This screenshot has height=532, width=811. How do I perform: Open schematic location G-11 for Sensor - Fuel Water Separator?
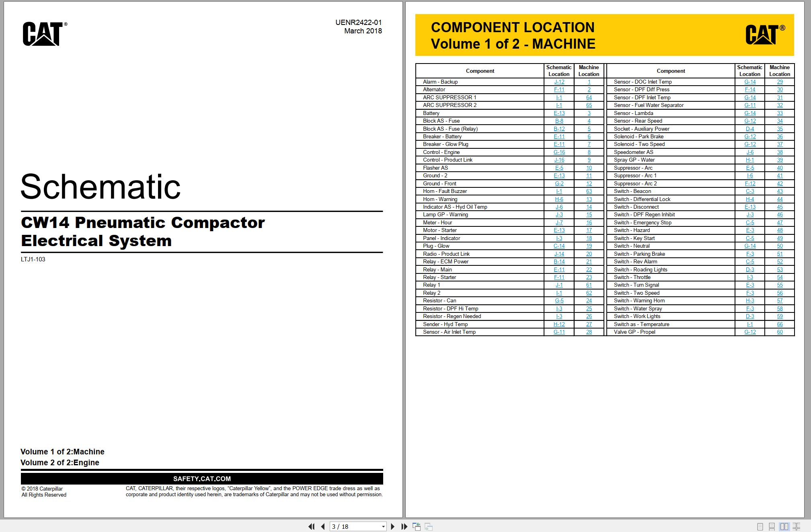(x=750, y=105)
